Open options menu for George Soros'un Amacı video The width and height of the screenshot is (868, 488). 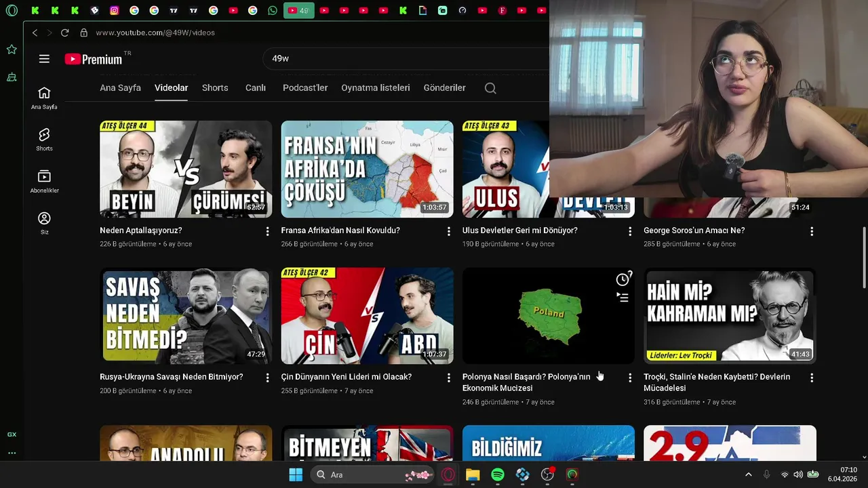(811, 231)
